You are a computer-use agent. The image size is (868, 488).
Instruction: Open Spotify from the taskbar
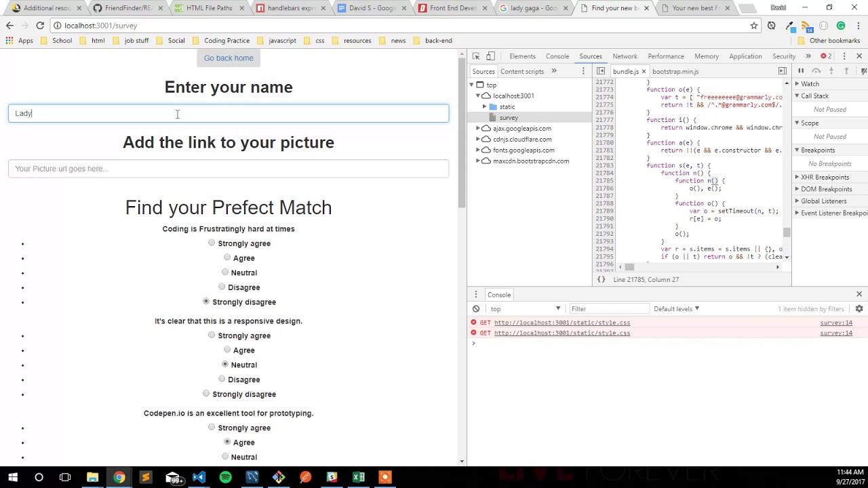pos(225,477)
